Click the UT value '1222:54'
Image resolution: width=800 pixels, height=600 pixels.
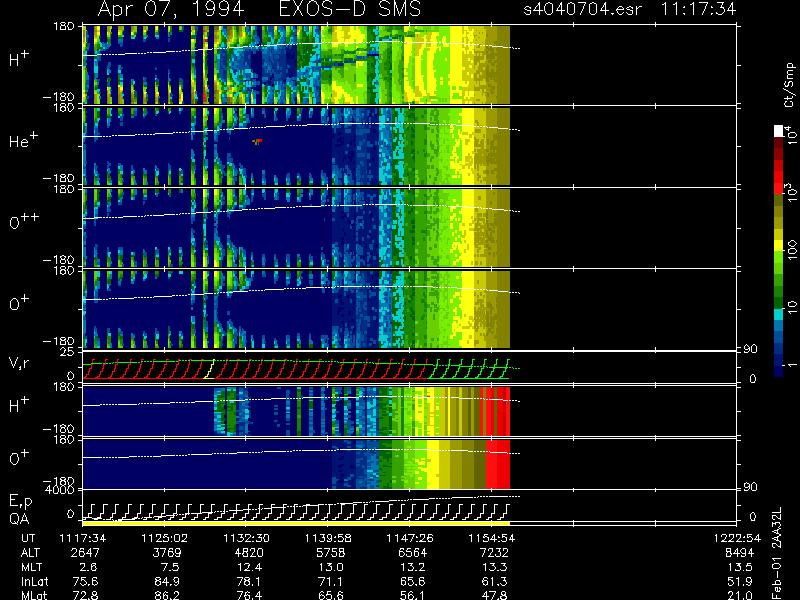[737, 538]
